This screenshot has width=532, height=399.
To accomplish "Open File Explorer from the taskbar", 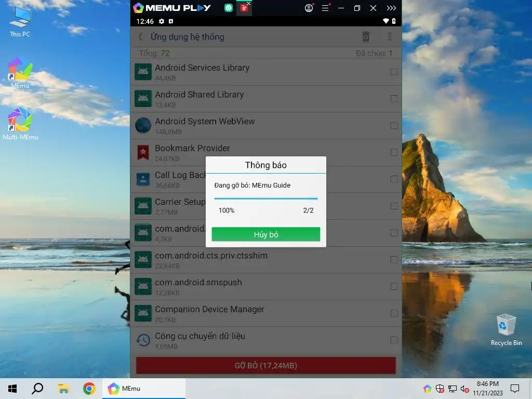I will pyautogui.click(x=63, y=389).
